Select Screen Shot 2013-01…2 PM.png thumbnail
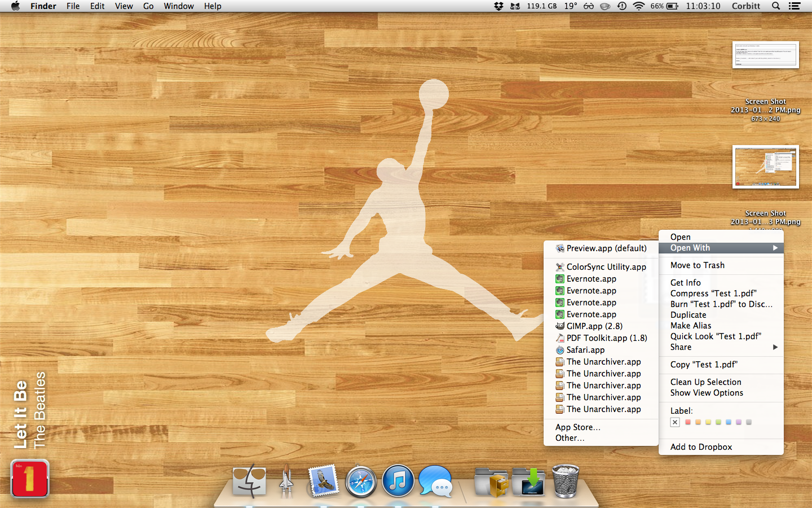Screen dimensions: 812x508 [x=766, y=55]
